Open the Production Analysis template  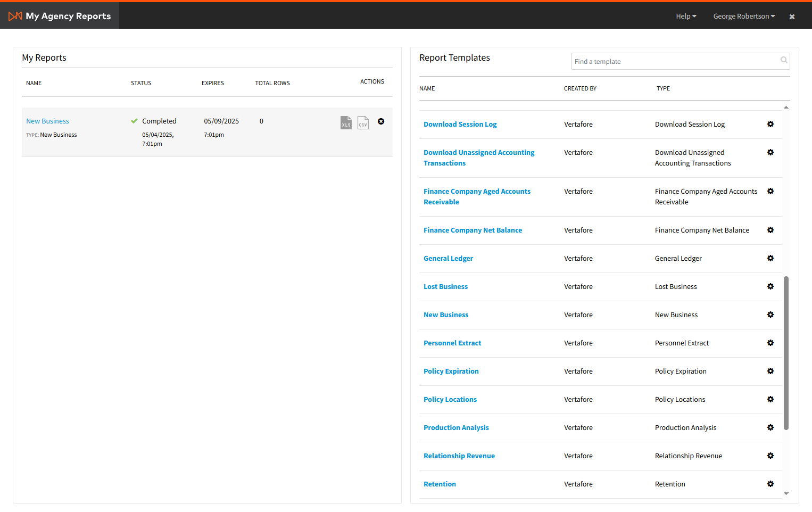[x=456, y=427]
